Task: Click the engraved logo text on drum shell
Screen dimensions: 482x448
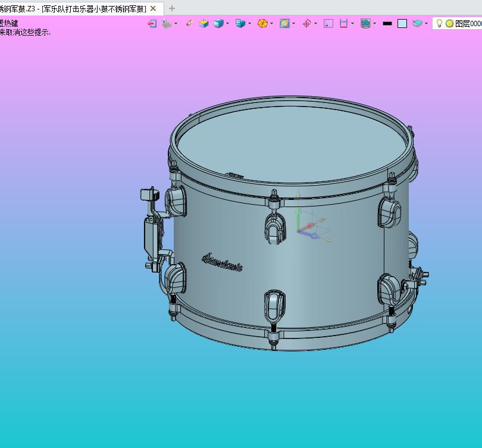Action: [x=222, y=263]
